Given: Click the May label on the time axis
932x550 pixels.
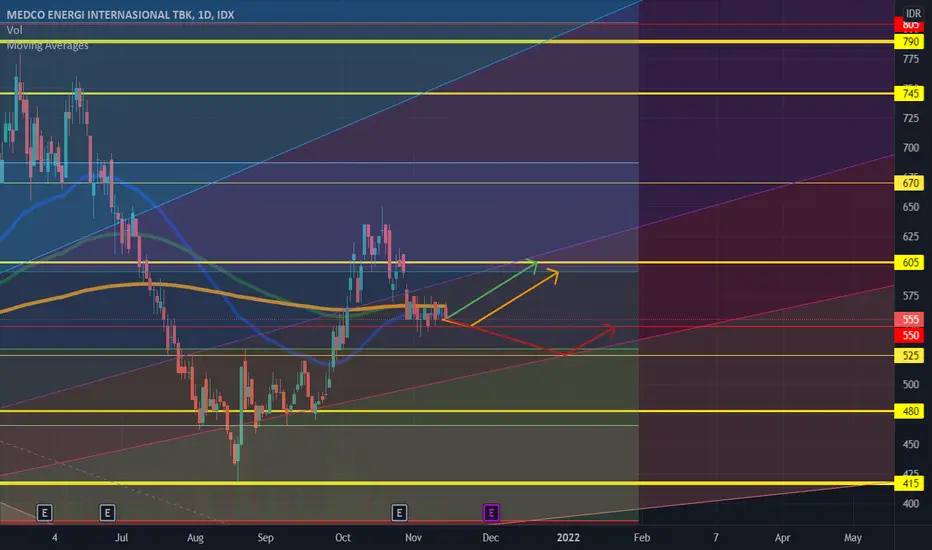Looking at the screenshot, I should [x=853, y=538].
